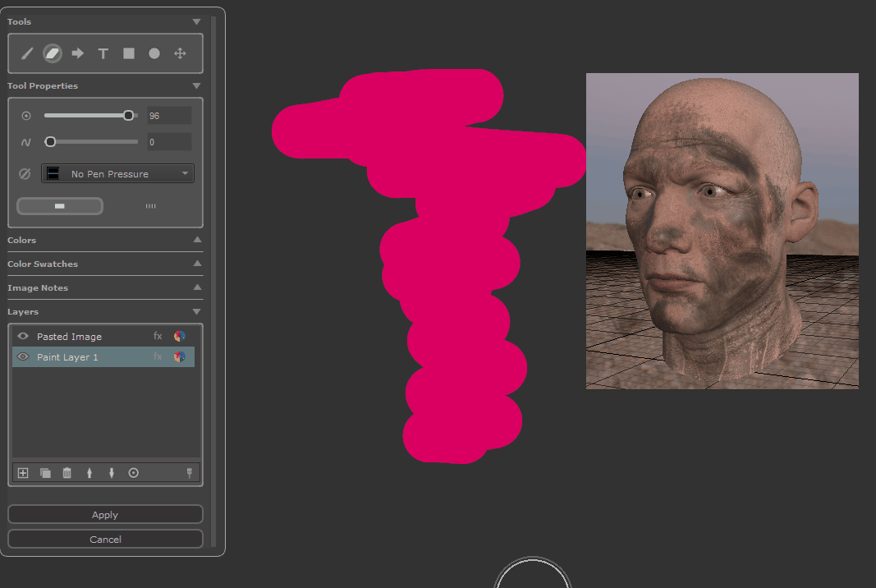Select the Arrow tool
This screenshot has width=876, height=588.
[x=78, y=53]
